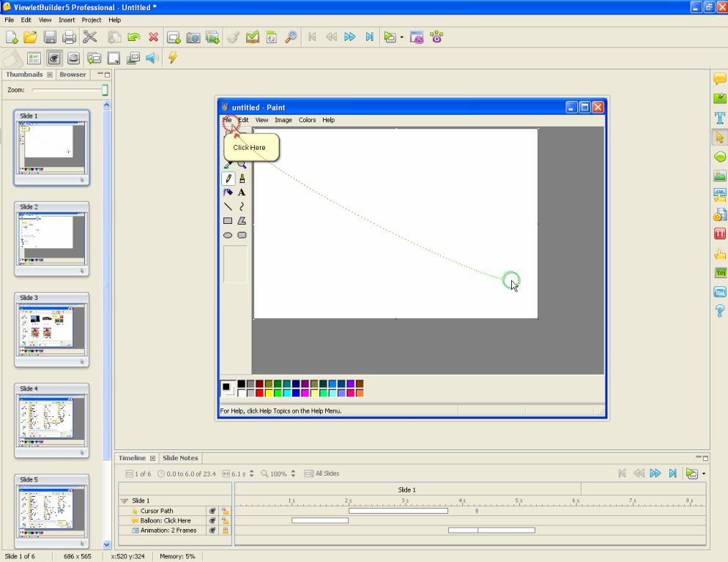Click the blue speaker sound icon
Screen dimensions: 728x562
(152, 58)
